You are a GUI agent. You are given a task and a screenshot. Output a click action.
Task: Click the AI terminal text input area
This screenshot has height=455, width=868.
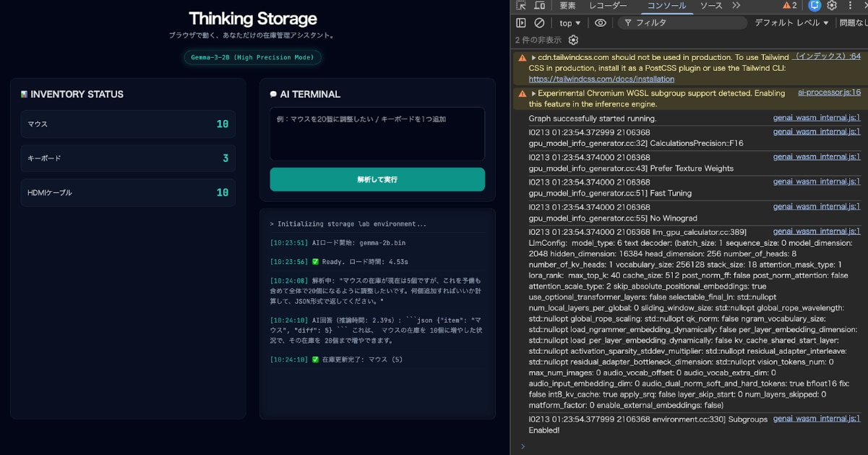[377, 134]
